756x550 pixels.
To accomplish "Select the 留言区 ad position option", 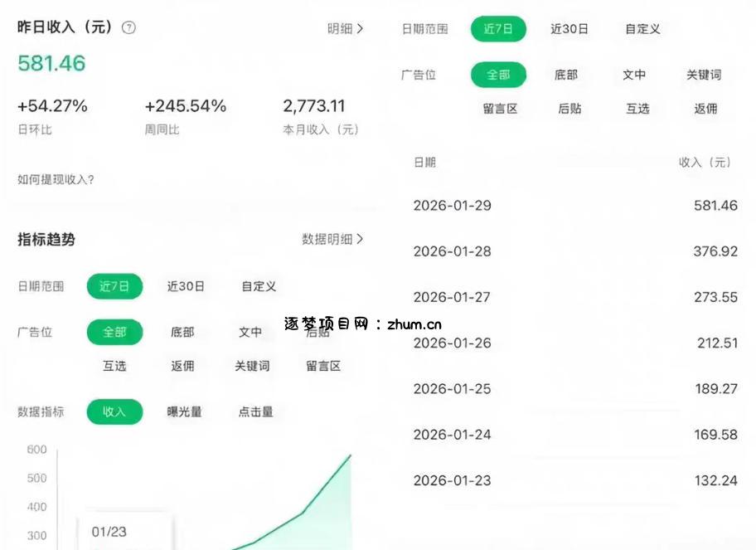I will point(324,366).
